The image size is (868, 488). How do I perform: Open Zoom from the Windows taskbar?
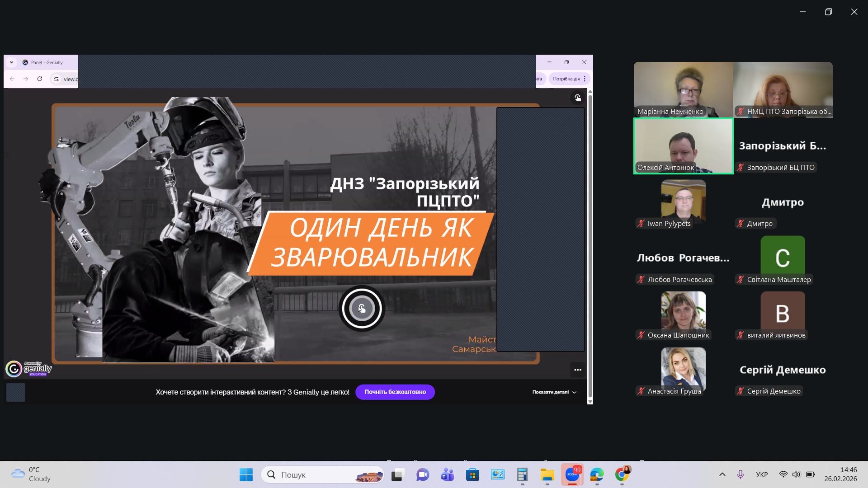click(x=572, y=474)
